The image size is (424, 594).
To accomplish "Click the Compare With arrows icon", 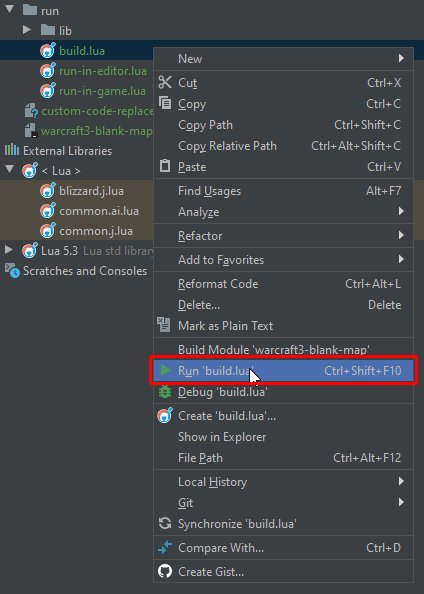I will point(165,547).
